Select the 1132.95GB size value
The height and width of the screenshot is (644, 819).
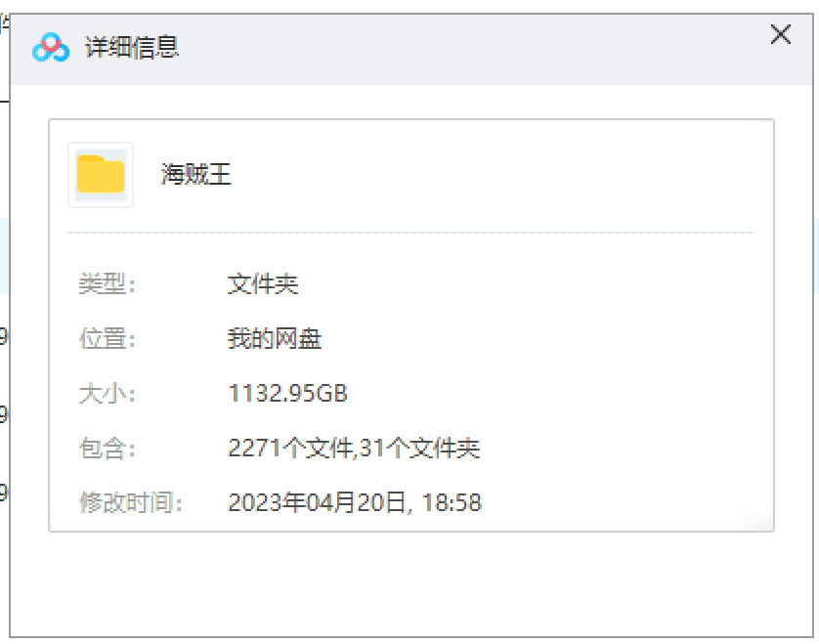287,393
